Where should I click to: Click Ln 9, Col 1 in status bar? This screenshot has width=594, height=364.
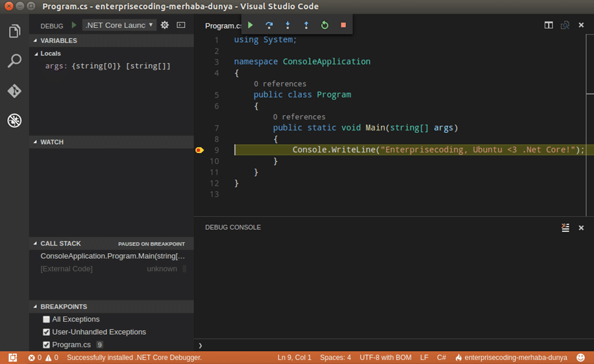click(294, 358)
